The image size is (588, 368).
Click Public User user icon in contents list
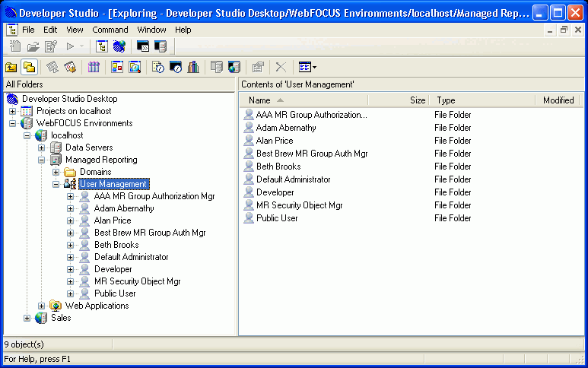pos(249,218)
